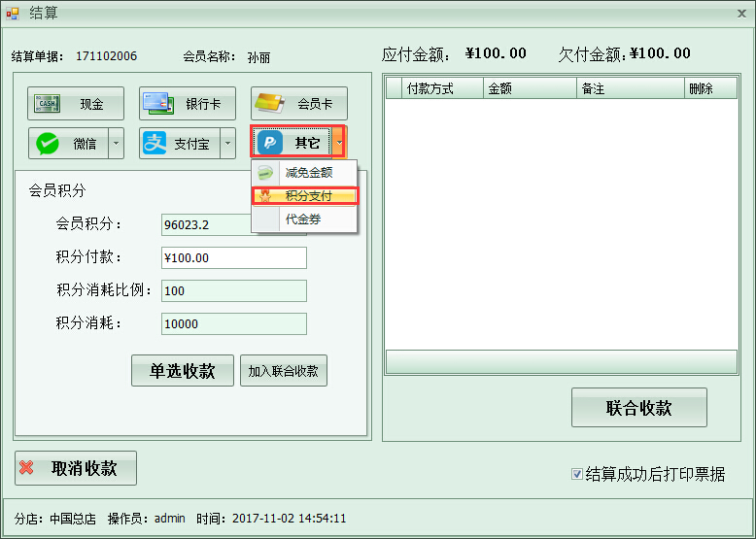Click the 应付金额: label

pyautogui.click(x=416, y=54)
